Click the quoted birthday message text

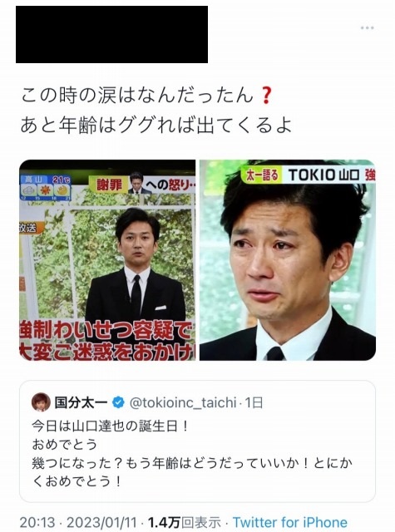coord(192,454)
